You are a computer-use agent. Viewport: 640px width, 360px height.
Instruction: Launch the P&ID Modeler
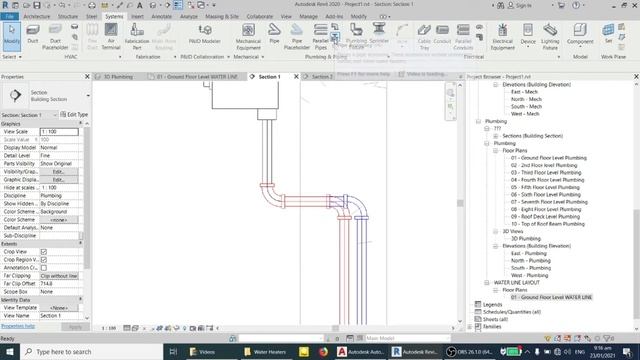pyautogui.click(x=204, y=34)
